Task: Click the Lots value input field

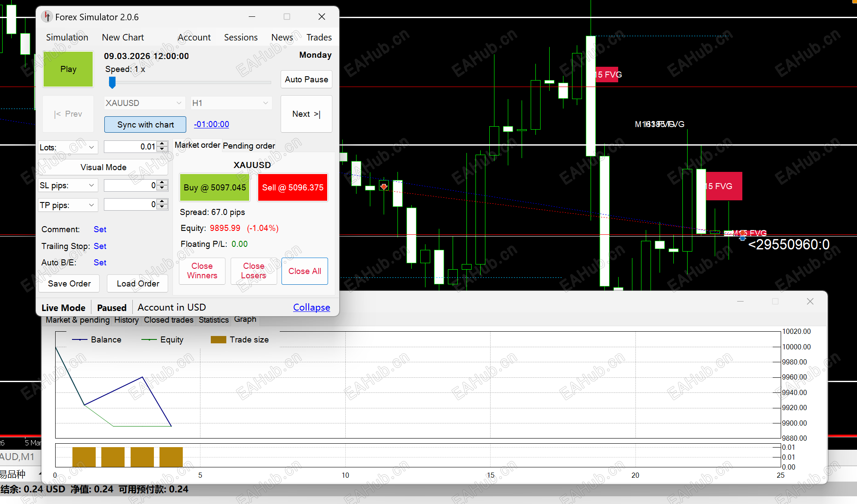Action: click(x=130, y=147)
